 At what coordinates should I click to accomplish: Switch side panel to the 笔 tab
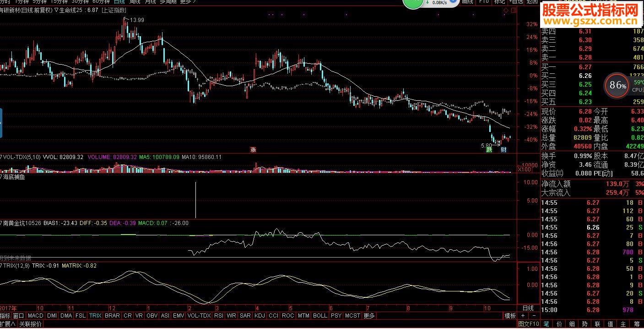pyautogui.click(x=547, y=324)
